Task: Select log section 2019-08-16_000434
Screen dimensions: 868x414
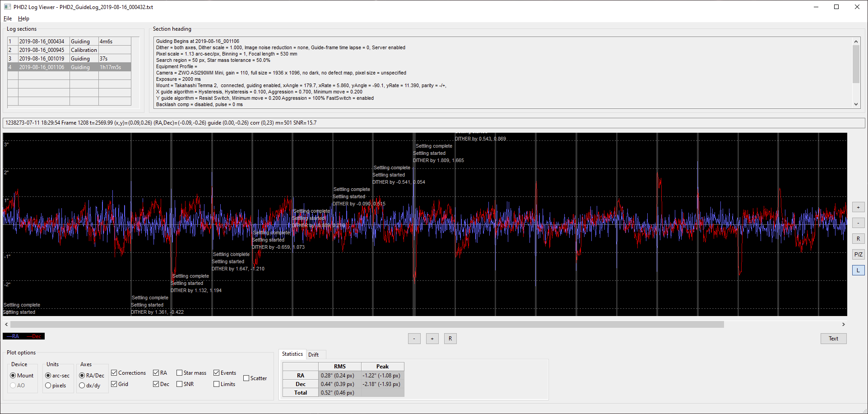Action: (69, 42)
